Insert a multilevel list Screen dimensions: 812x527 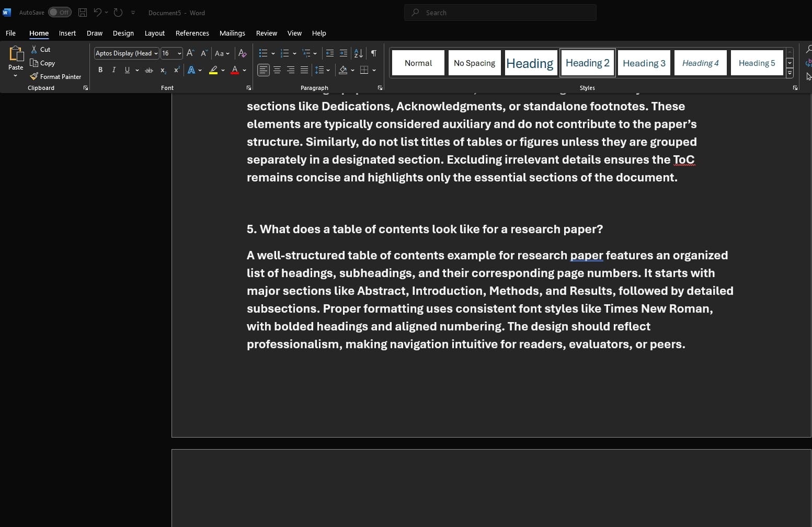tap(306, 53)
